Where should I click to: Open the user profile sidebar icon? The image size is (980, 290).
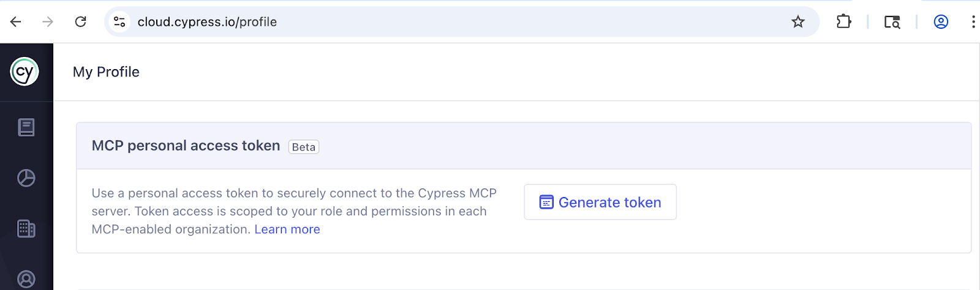click(x=26, y=279)
